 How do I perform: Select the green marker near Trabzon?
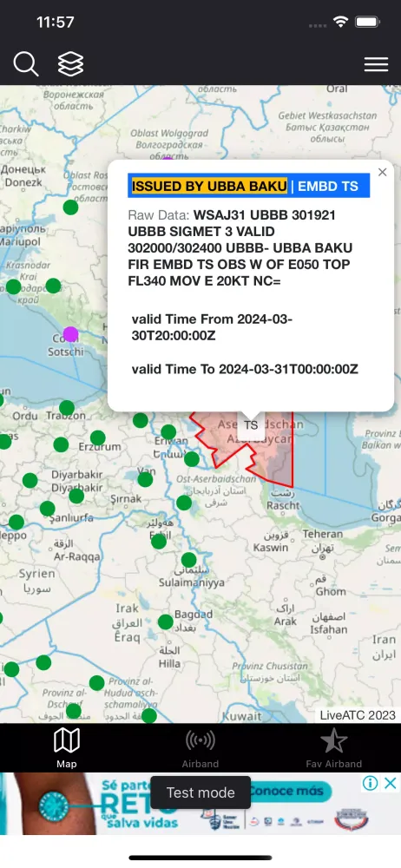[67, 408]
